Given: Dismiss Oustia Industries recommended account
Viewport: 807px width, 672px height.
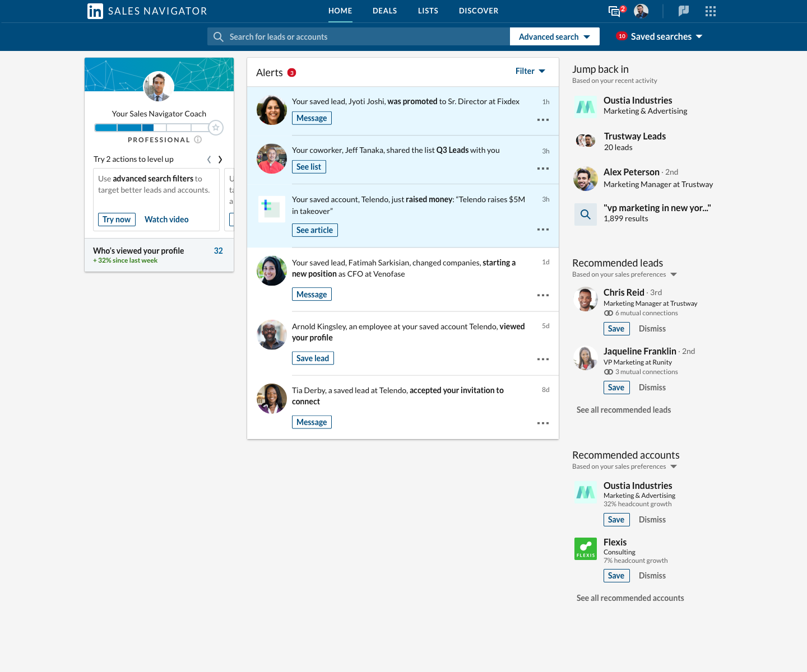Looking at the screenshot, I should 652,520.
